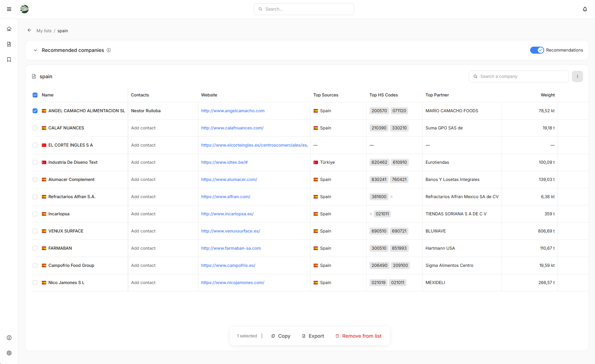595x364 pixels.
Task: Check the Incarlopsa row checkbox
Action: click(35, 214)
